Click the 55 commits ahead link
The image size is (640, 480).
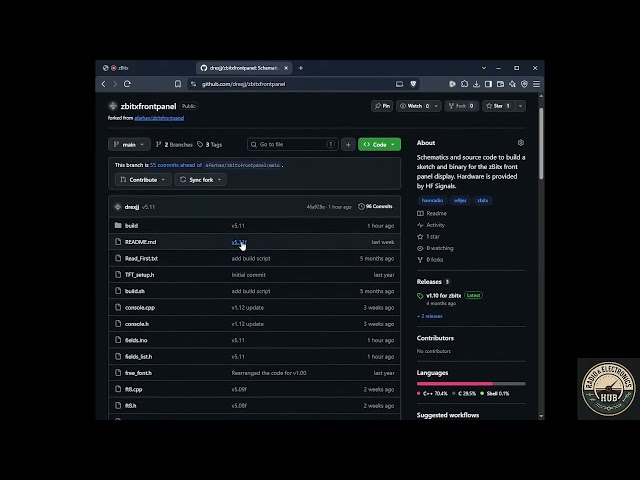pos(176,165)
